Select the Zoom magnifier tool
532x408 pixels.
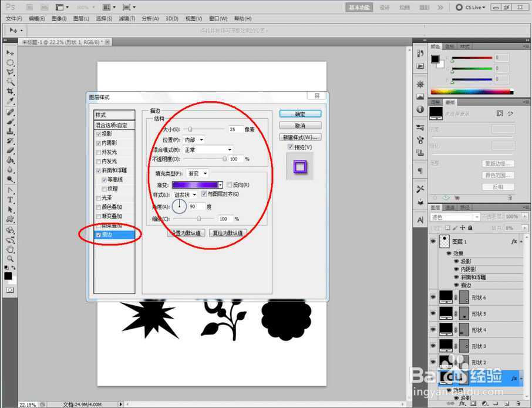pos(10,258)
